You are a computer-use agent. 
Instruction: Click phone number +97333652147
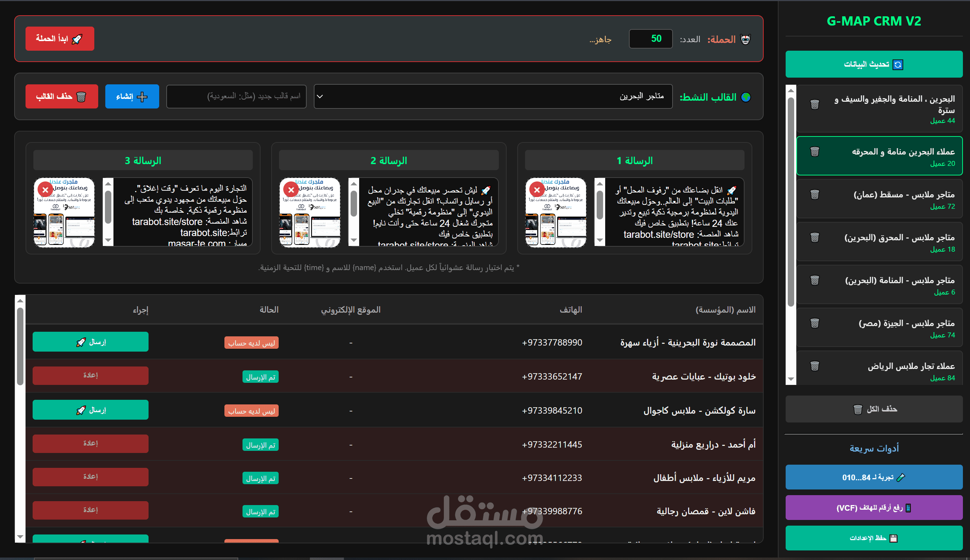point(552,376)
